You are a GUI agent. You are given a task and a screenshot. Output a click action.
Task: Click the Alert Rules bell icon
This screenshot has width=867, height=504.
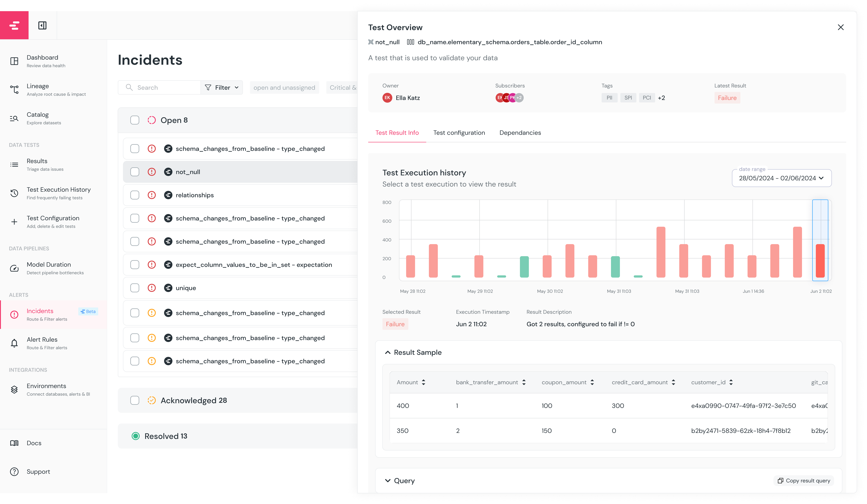tap(14, 343)
